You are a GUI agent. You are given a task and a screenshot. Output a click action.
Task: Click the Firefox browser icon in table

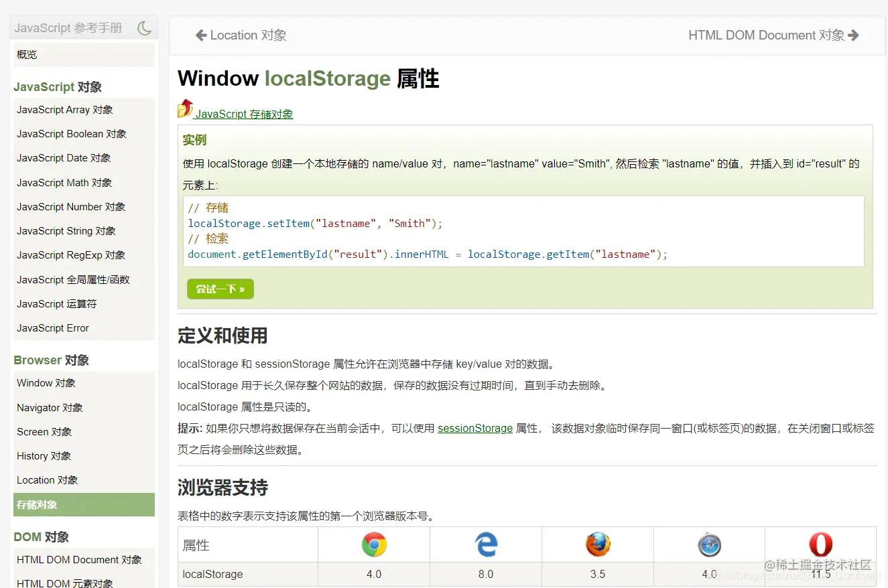[598, 544]
